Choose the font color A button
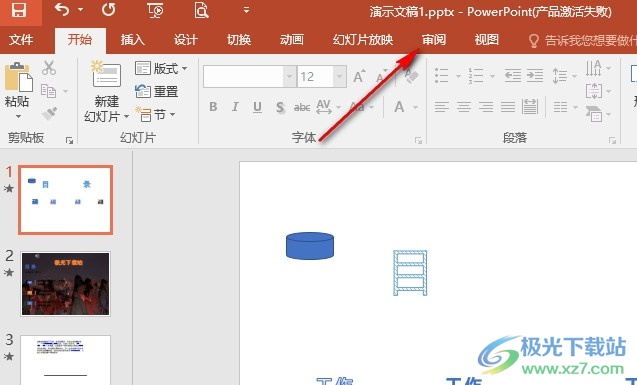This screenshot has width=637, height=385. tap(399, 107)
